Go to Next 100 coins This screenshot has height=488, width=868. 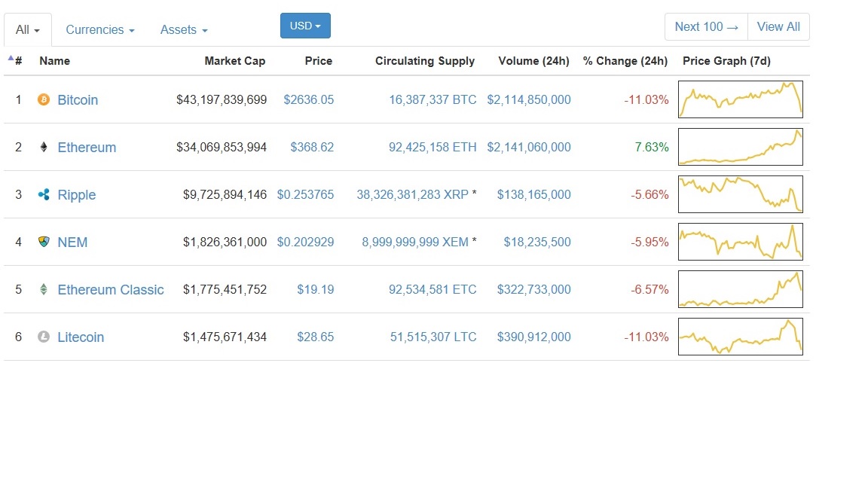[706, 26]
